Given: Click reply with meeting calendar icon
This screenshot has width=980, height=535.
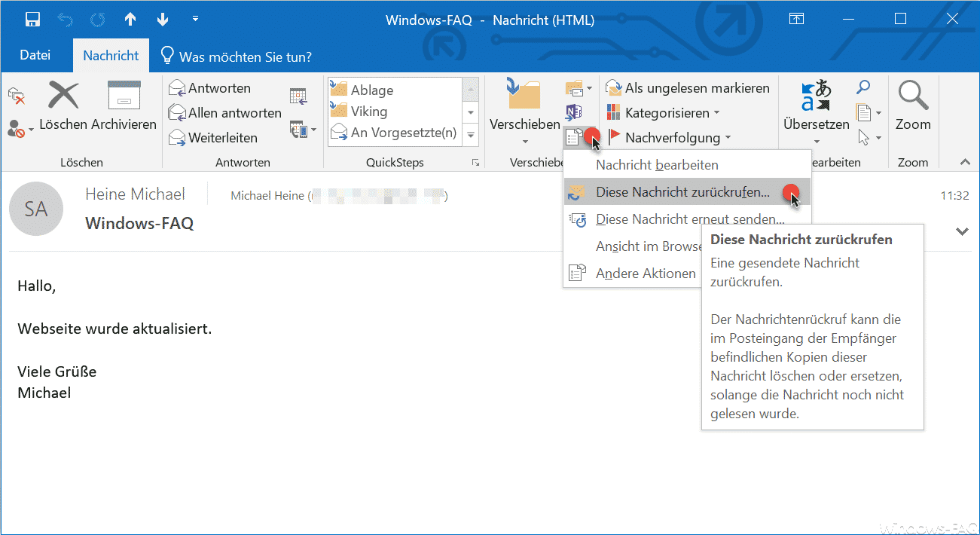Looking at the screenshot, I should [x=298, y=96].
